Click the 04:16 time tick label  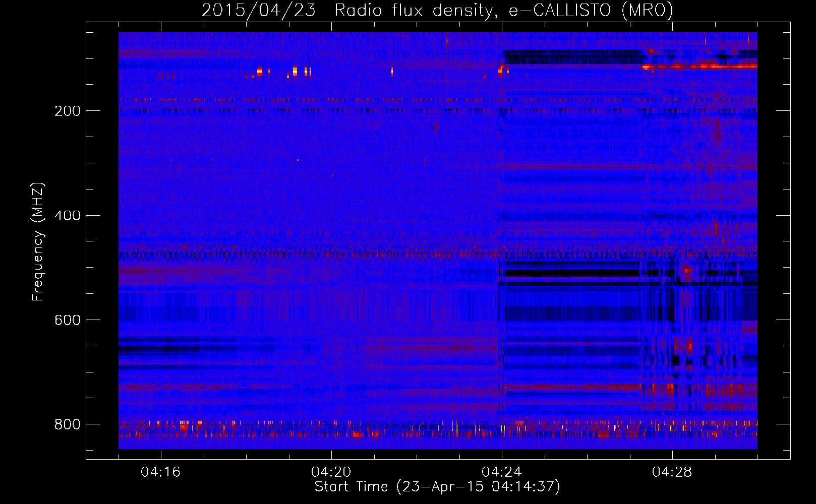(x=161, y=472)
